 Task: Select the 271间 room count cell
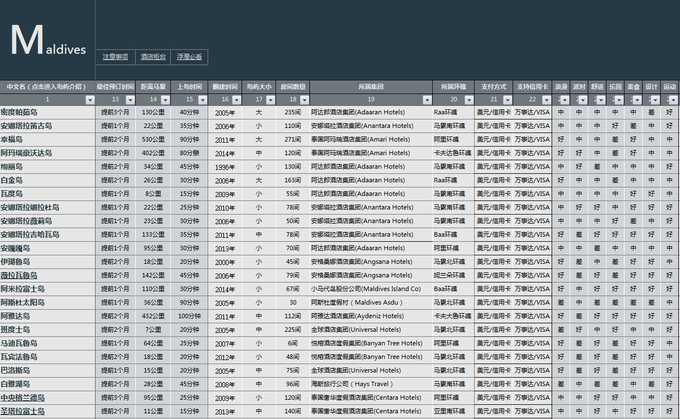(293, 139)
